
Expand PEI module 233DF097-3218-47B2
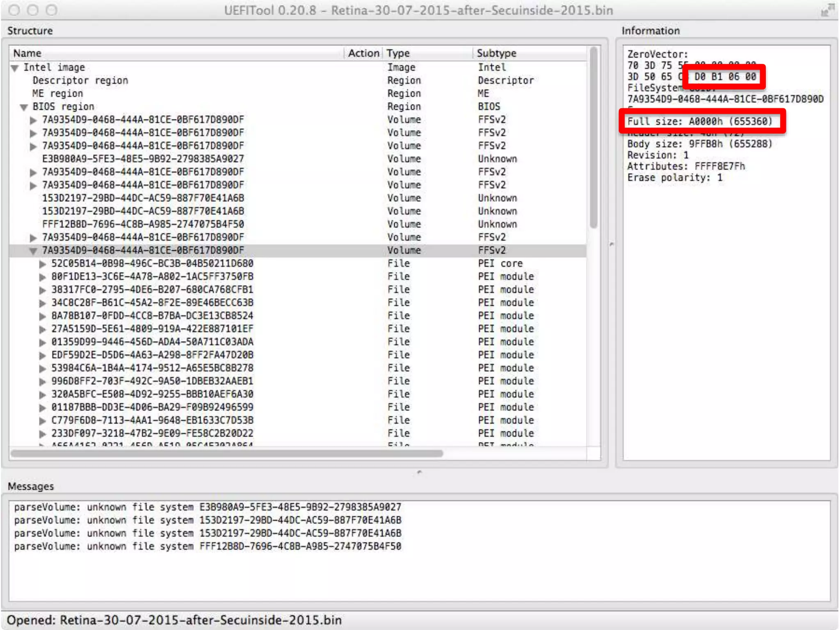pos(42,434)
